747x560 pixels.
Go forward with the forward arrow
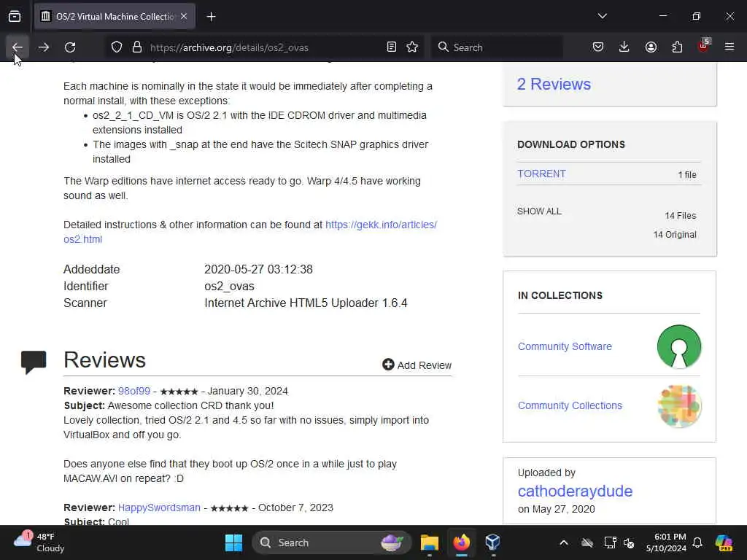point(43,47)
